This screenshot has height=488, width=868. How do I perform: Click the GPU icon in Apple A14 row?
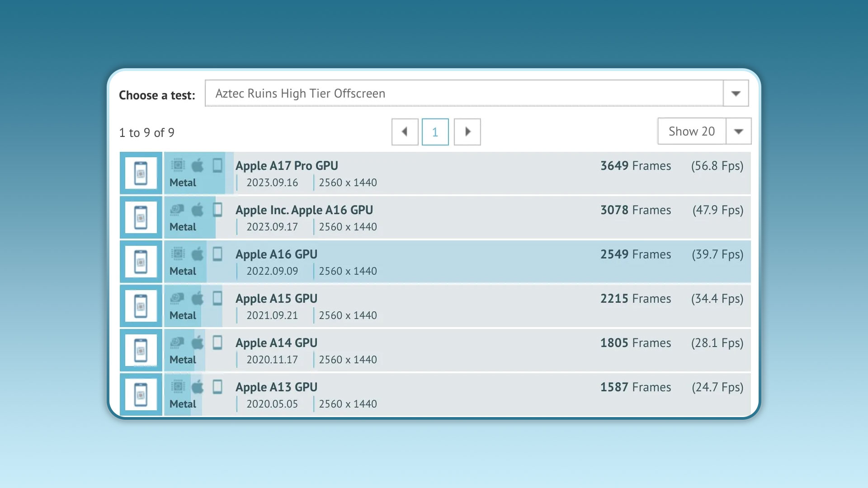coord(177,343)
